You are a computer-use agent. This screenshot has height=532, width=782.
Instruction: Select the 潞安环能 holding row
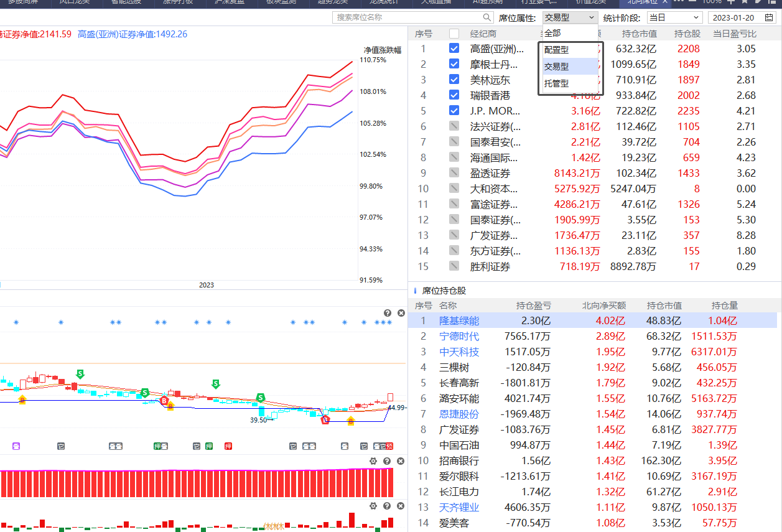pos(592,398)
